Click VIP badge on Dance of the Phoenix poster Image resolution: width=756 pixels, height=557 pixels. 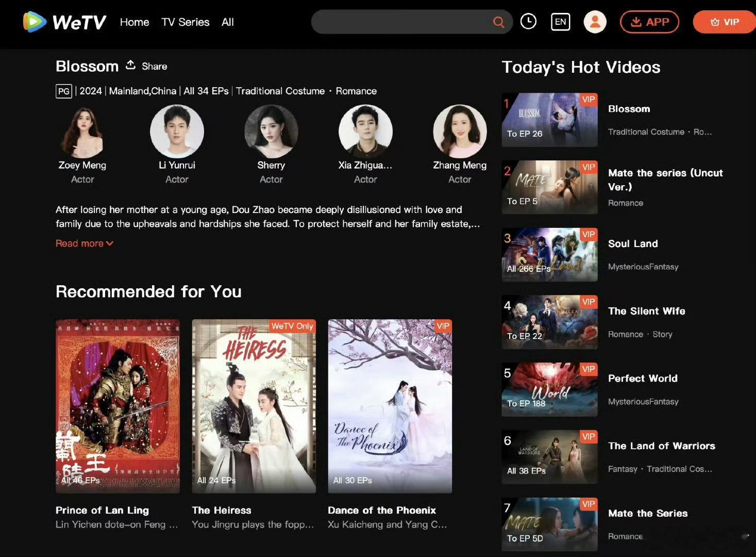443,326
